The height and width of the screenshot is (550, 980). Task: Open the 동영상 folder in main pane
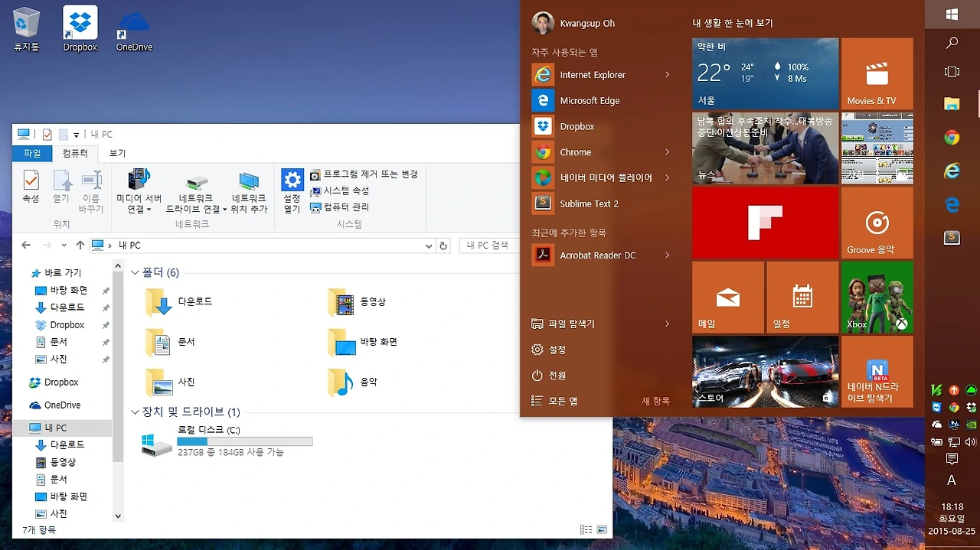(358, 302)
